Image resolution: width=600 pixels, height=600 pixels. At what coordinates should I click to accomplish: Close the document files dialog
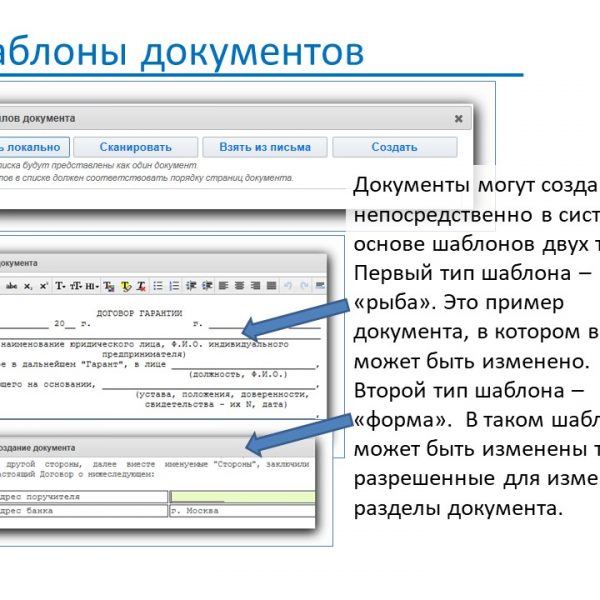pos(458,118)
